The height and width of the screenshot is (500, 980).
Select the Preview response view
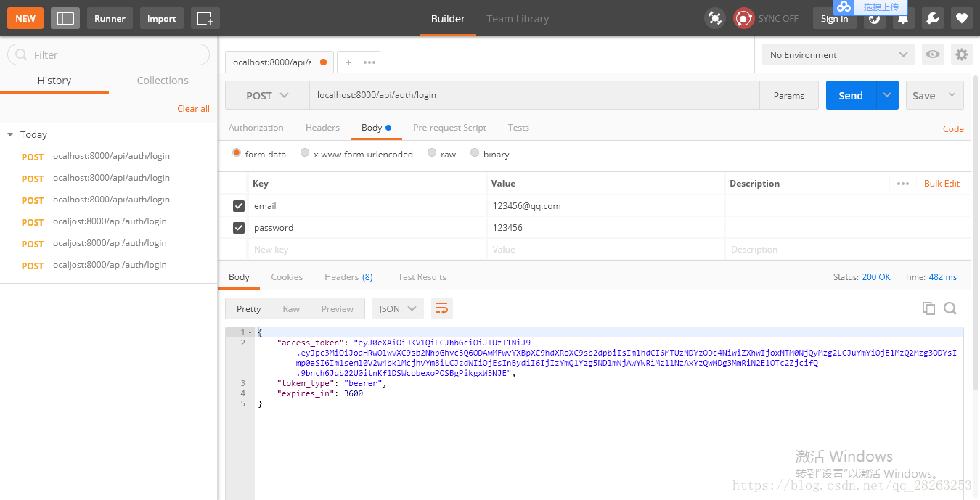(337, 309)
